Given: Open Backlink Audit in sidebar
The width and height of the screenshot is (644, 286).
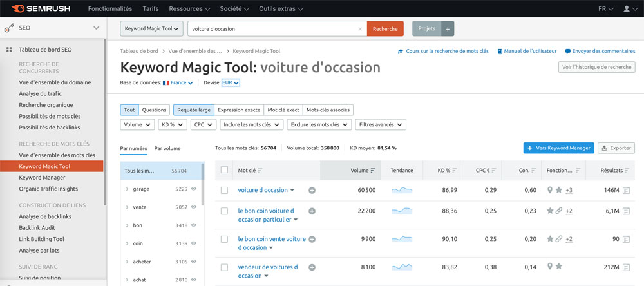Looking at the screenshot, I should click(x=37, y=227).
